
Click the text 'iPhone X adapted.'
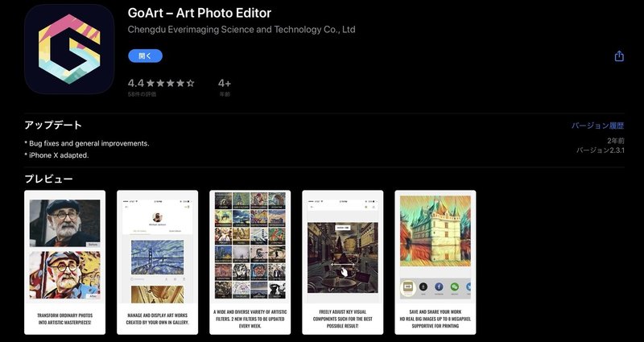(59, 155)
